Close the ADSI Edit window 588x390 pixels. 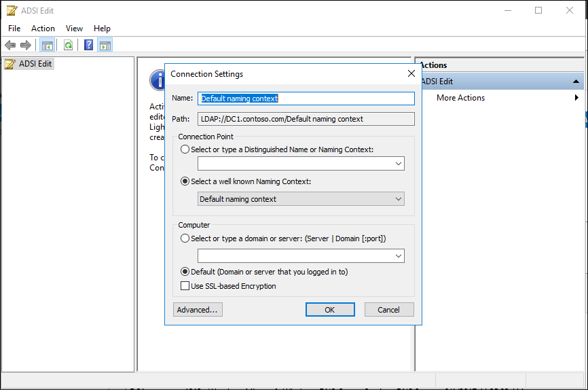[569, 10]
